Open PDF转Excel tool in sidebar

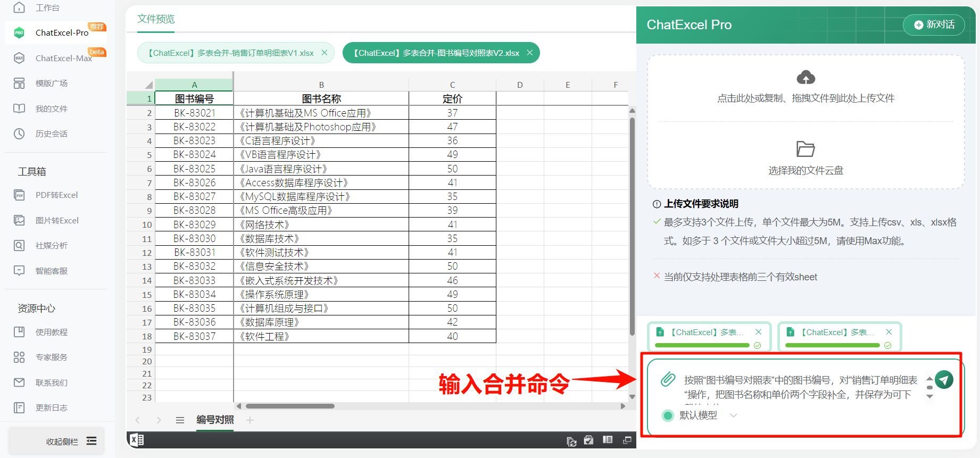click(56, 195)
